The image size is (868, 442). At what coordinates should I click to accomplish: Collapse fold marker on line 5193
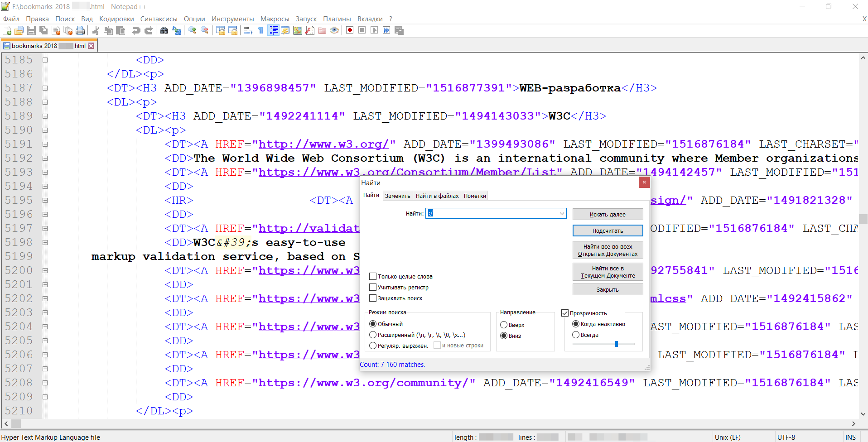tap(45, 172)
